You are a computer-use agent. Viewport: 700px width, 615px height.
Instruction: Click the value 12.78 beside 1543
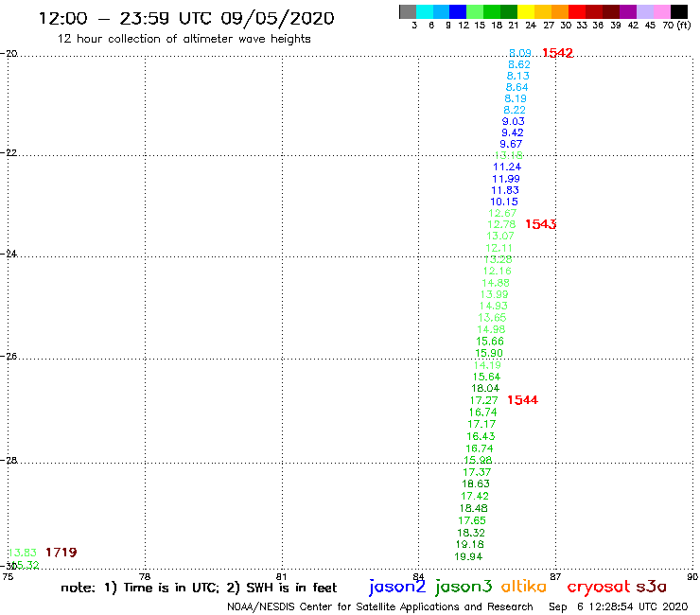pyautogui.click(x=501, y=224)
